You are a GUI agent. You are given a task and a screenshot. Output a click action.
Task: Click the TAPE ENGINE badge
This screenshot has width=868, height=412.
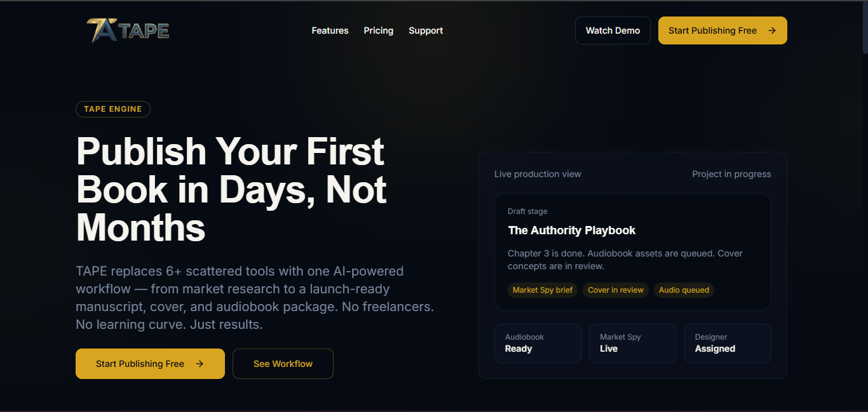coord(113,109)
